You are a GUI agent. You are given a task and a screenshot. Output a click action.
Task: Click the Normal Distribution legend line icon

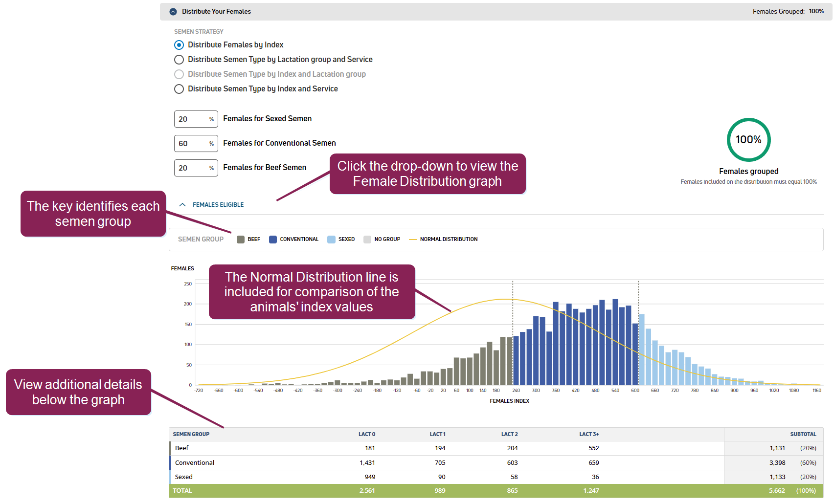coord(413,240)
